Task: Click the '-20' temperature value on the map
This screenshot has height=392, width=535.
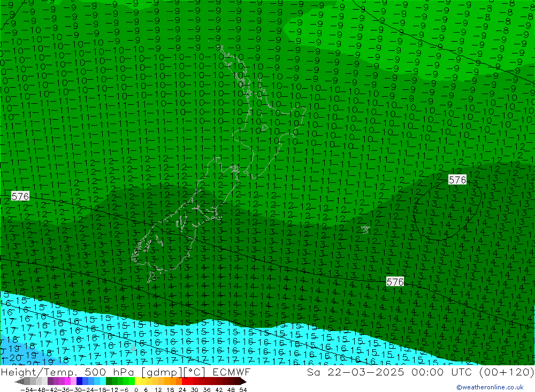Action: click(14, 358)
